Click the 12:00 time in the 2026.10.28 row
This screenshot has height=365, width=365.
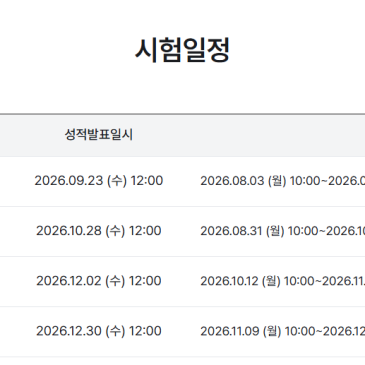pos(145,231)
